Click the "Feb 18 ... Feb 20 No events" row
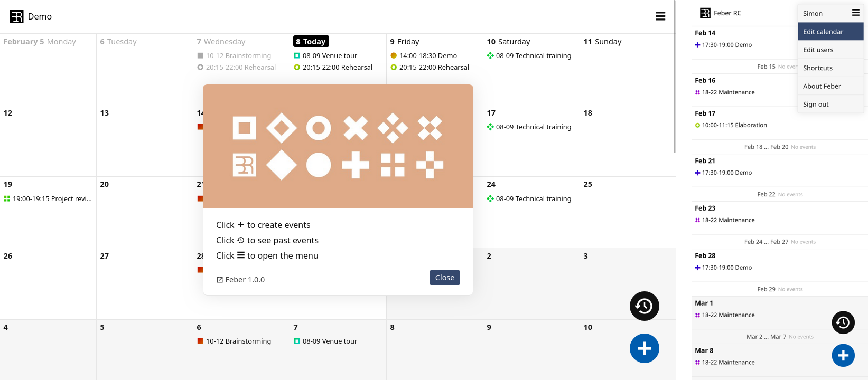Screen dimensions: 868x380 point(779,147)
